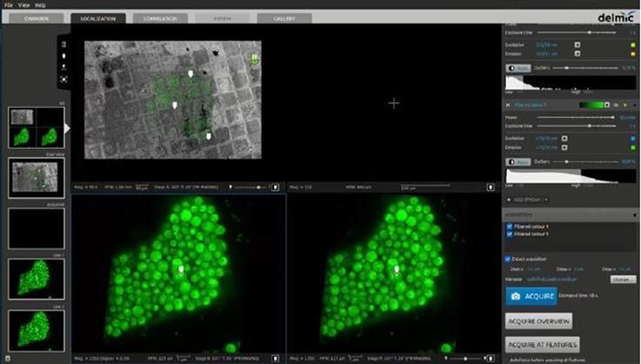Click the white arrow beside the All thumbnail
Screen dimensions: 641x364
pyautogui.click(x=67, y=129)
